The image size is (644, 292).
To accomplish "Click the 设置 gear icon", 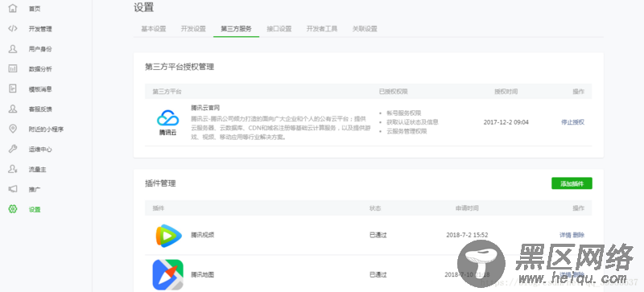I will [13, 209].
